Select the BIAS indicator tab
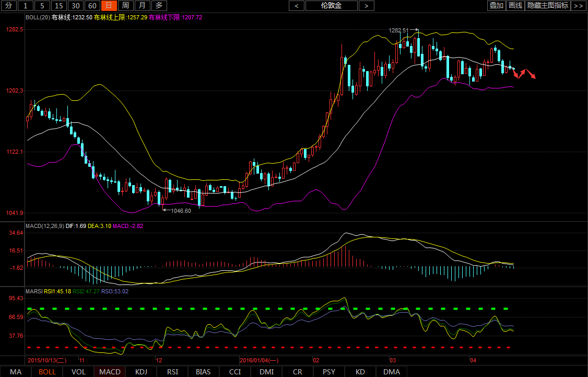Screen dimensions: 588x377 click(x=203, y=372)
